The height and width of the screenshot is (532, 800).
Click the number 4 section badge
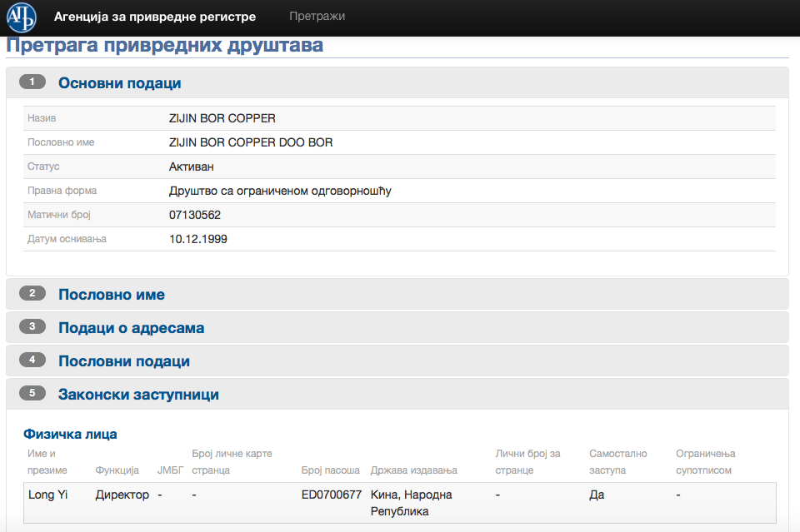32,360
